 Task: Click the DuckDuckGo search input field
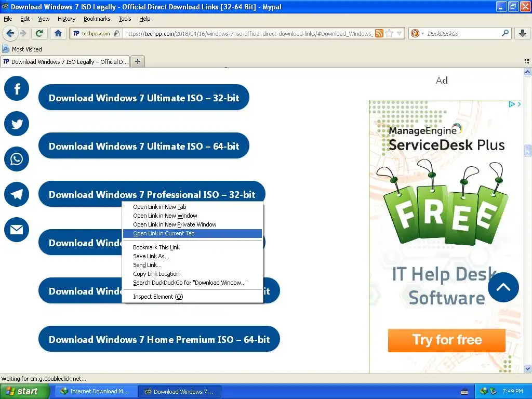coord(463,34)
